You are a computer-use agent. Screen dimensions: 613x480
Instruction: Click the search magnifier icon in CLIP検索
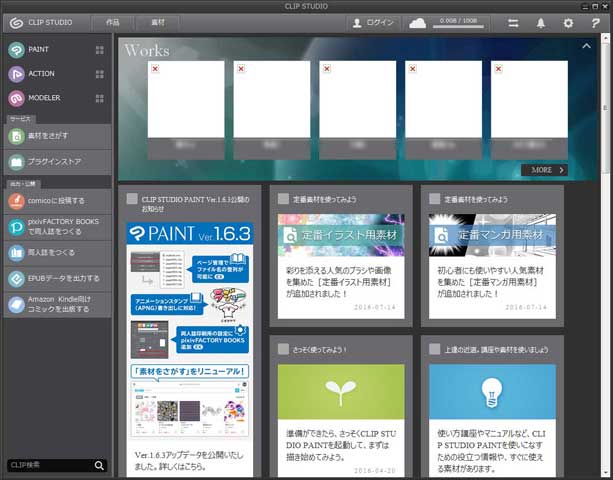pyautogui.click(x=99, y=465)
